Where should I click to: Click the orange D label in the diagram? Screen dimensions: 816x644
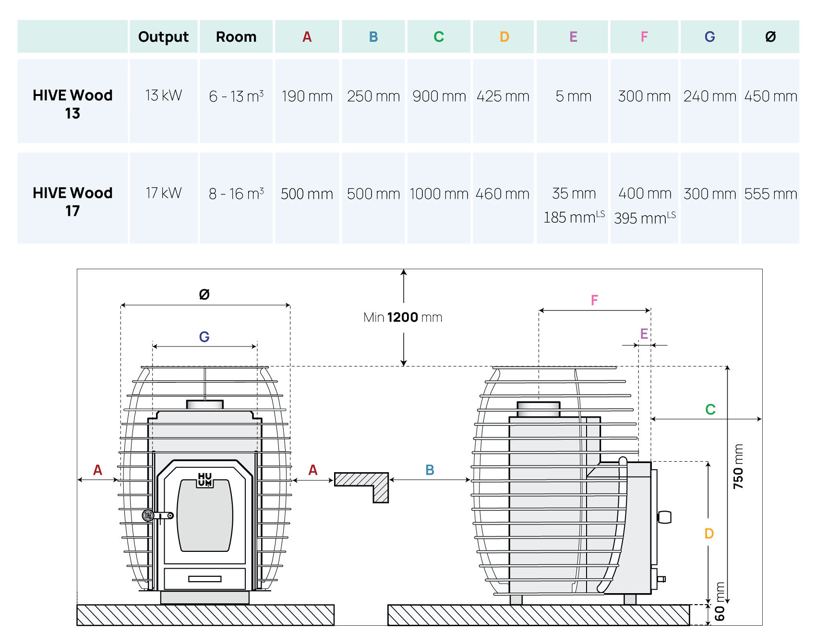[x=709, y=534]
